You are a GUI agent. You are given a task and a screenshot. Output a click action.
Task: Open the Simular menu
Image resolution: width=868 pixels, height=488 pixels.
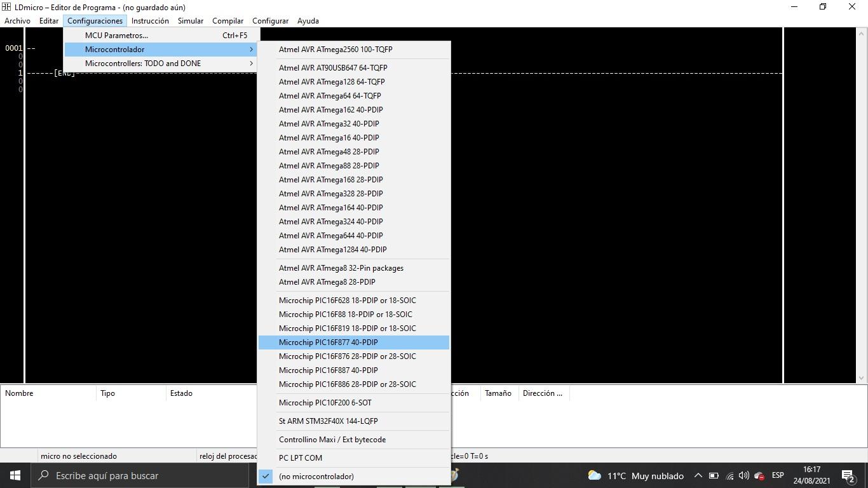[191, 21]
